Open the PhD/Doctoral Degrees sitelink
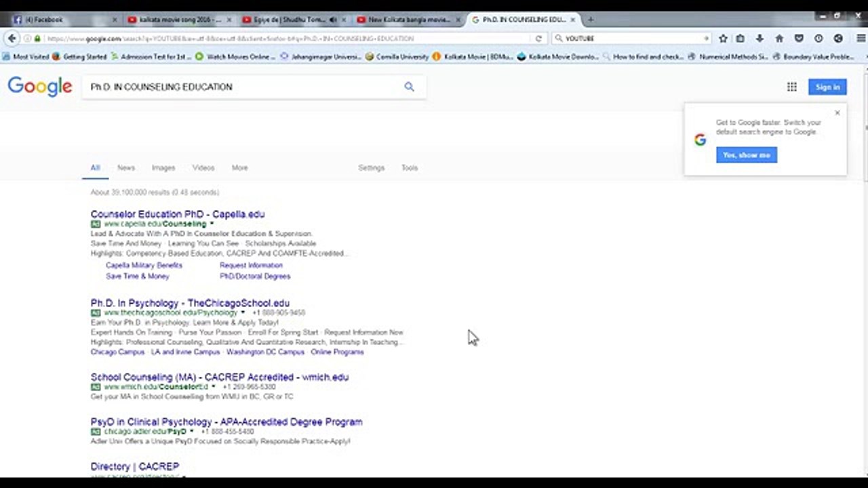Screen dimensions: 868x488 [255, 277]
